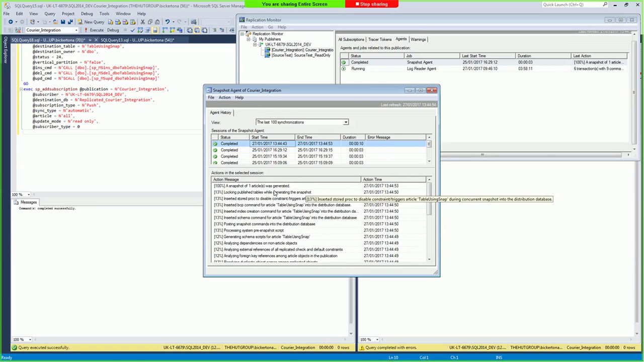Screen dimensions: 644x362
Task: Select the Results to Text icon
Action: [190, 30]
